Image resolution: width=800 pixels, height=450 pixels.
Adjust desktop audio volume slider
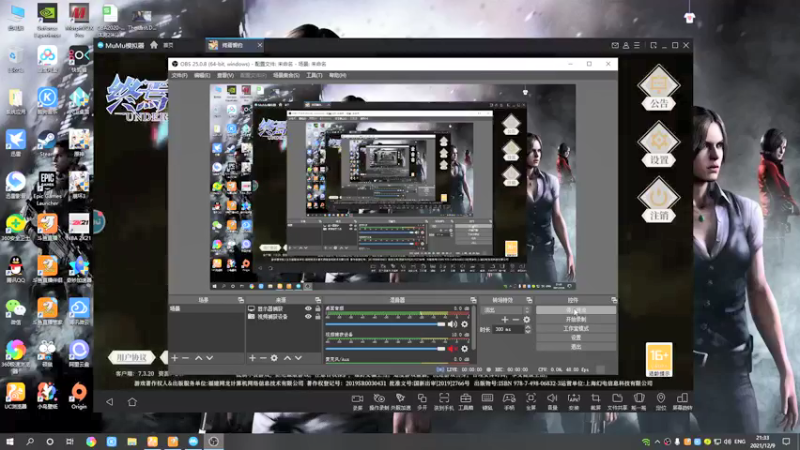(x=385, y=324)
